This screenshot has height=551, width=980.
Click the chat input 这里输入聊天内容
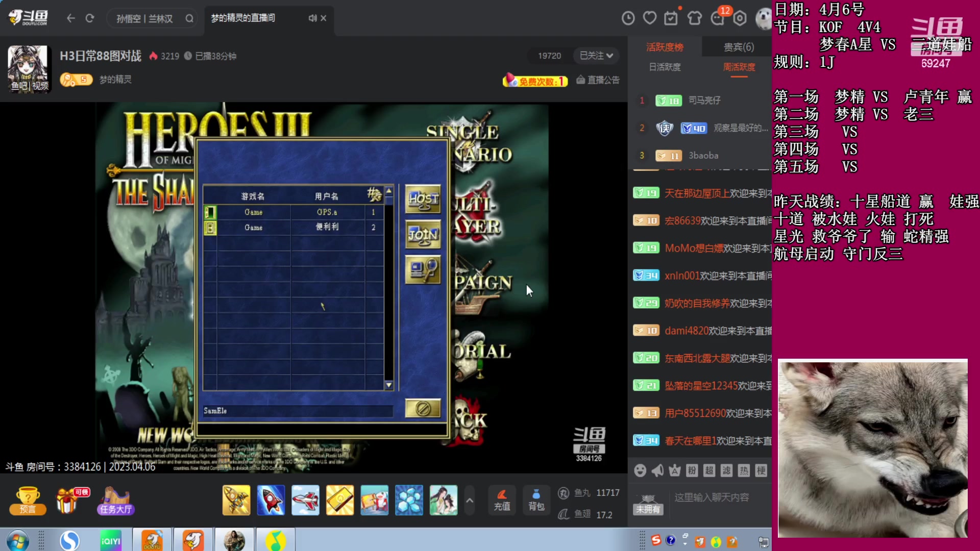tap(721, 497)
